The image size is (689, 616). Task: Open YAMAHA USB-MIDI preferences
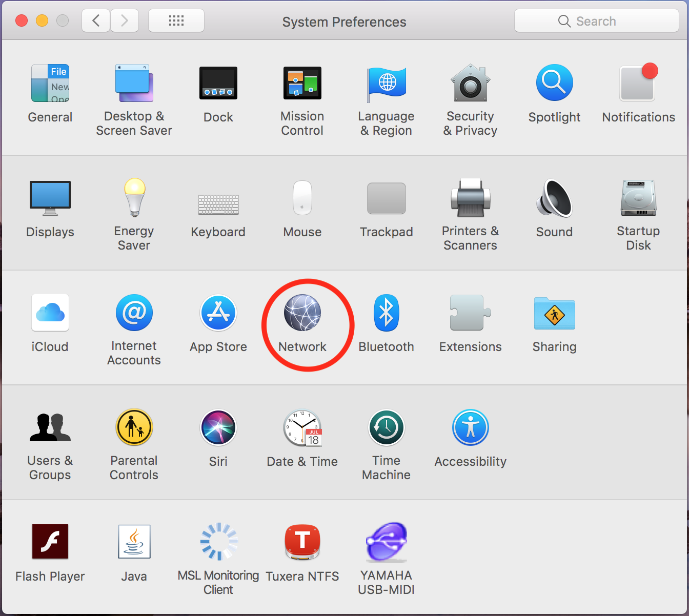click(x=386, y=543)
